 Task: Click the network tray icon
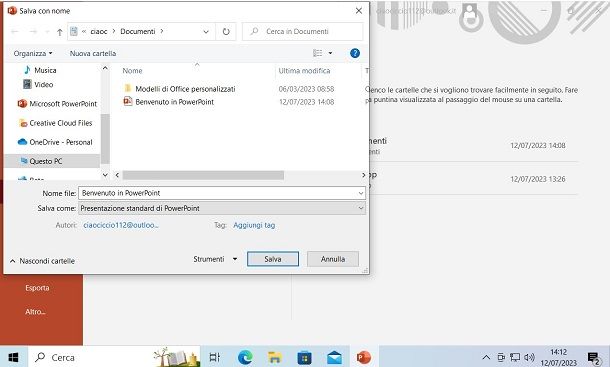click(x=515, y=357)
